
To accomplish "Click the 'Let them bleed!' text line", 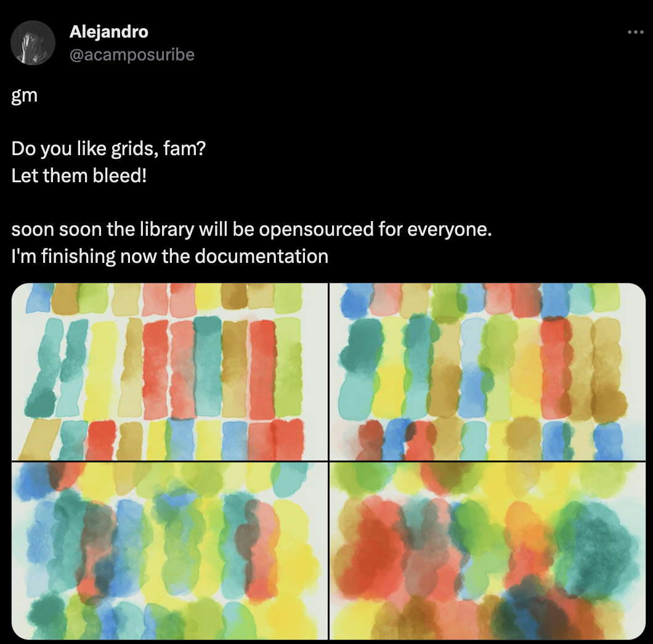I will (x=79, y=175).
